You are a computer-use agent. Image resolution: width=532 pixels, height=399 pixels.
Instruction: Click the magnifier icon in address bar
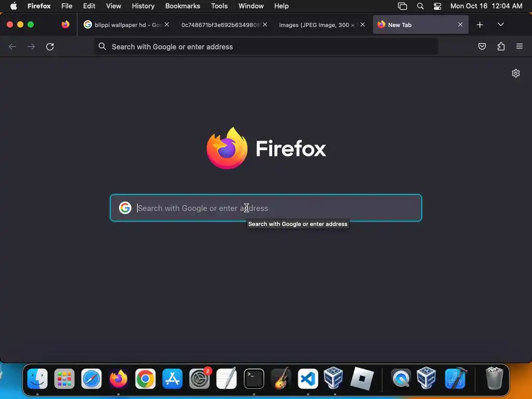tap(102, 46)
